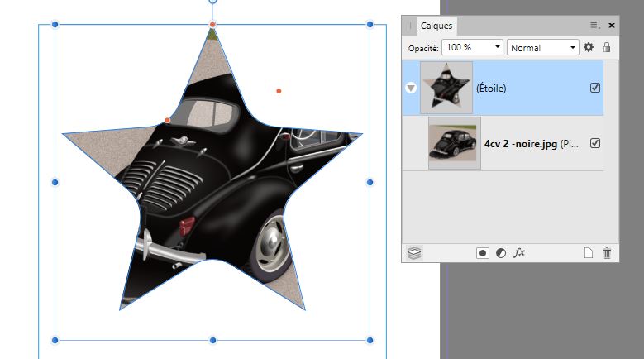Viewport: 644px width, 359px height.
Task: Click the panel drag grip beside Calques
Action: (x=409, y=26)
